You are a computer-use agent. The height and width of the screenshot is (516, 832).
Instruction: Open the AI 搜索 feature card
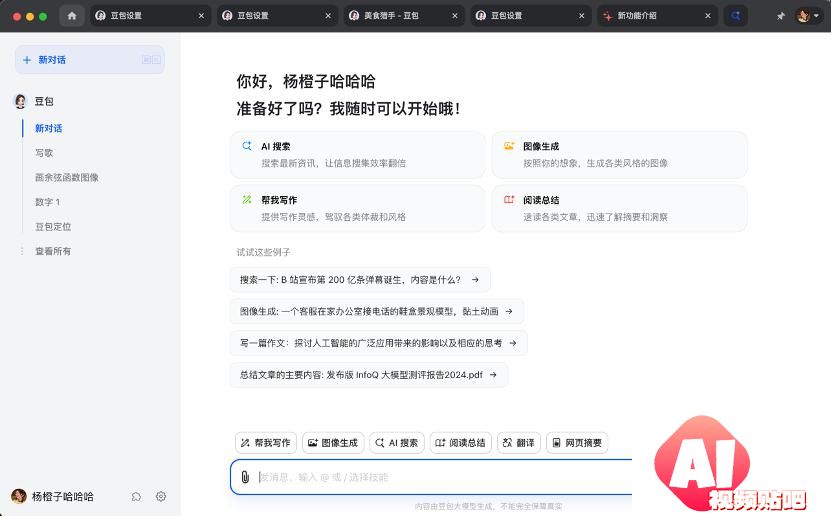coord(358,154)
